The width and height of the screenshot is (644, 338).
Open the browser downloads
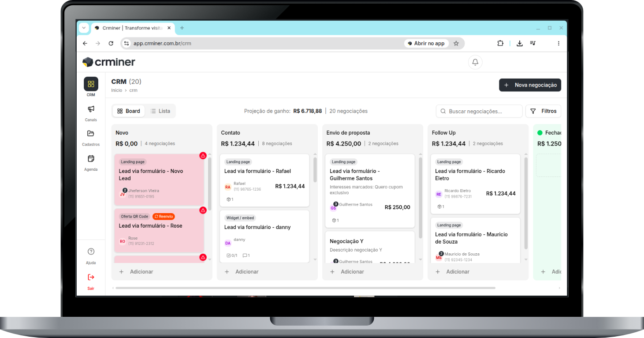[x=520, y=43]
